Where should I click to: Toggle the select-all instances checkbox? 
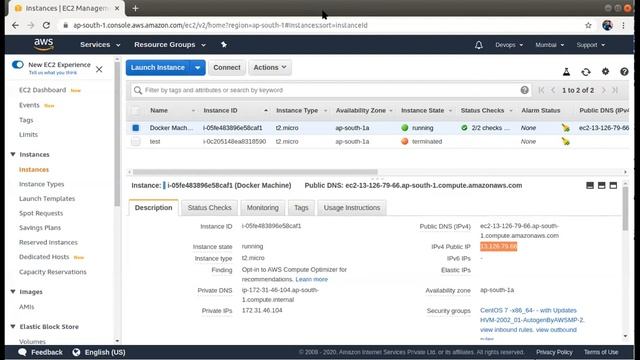point(136,110)
